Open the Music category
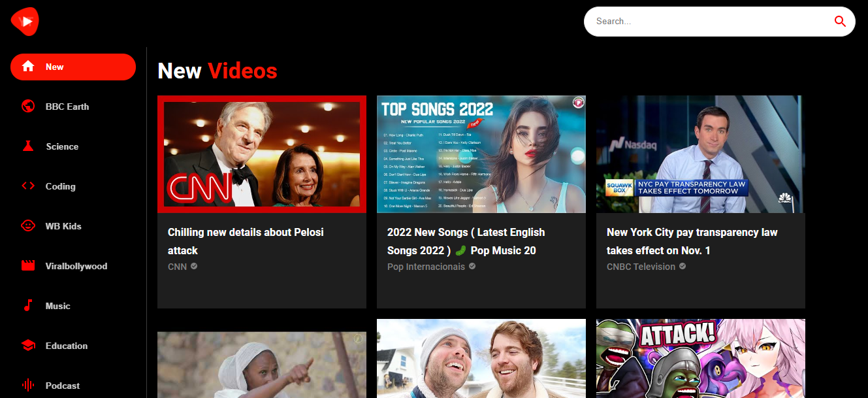 (x=73, y=306)
